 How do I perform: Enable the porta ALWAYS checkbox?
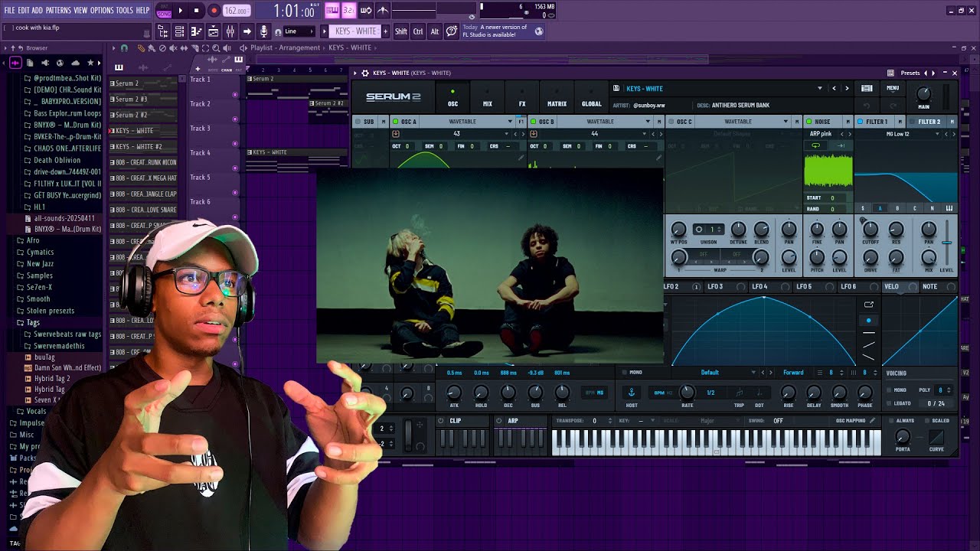pos(890,420)
